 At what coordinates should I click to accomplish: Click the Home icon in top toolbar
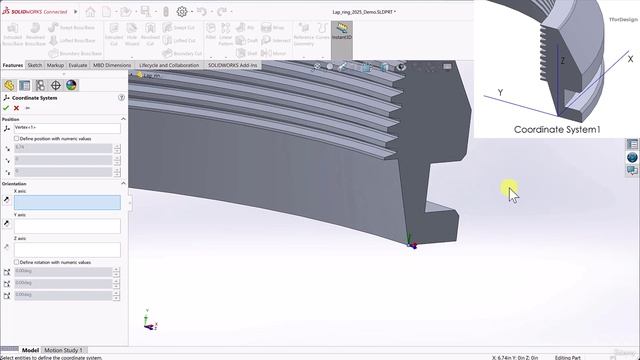(x=90, y=12)
